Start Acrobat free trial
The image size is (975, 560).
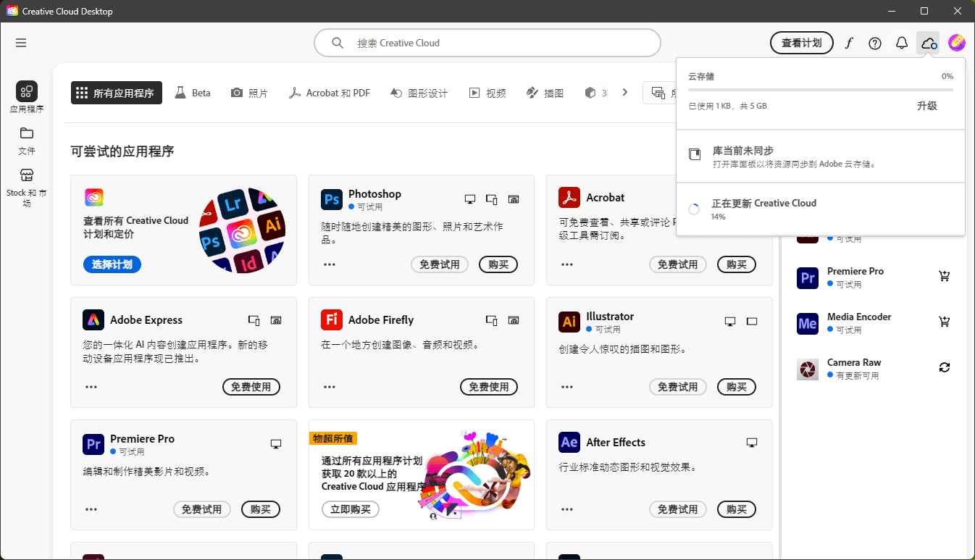(678, 264)
